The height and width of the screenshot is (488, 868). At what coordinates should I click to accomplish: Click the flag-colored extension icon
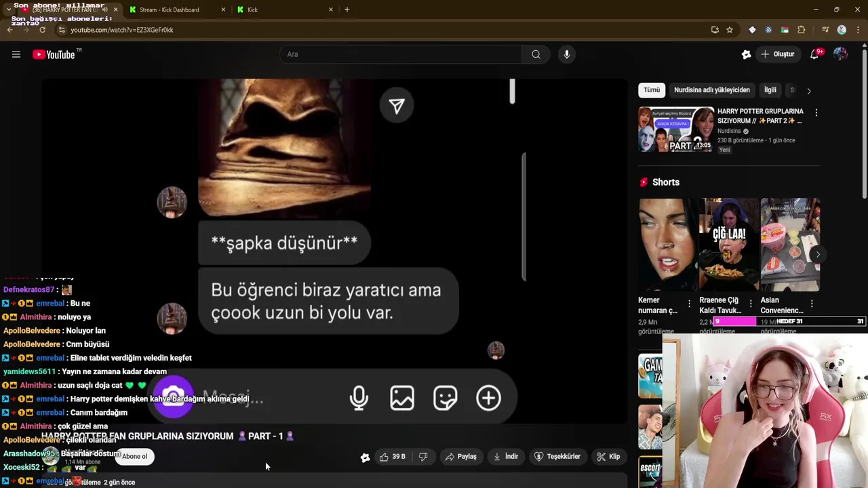pos(785,30)
